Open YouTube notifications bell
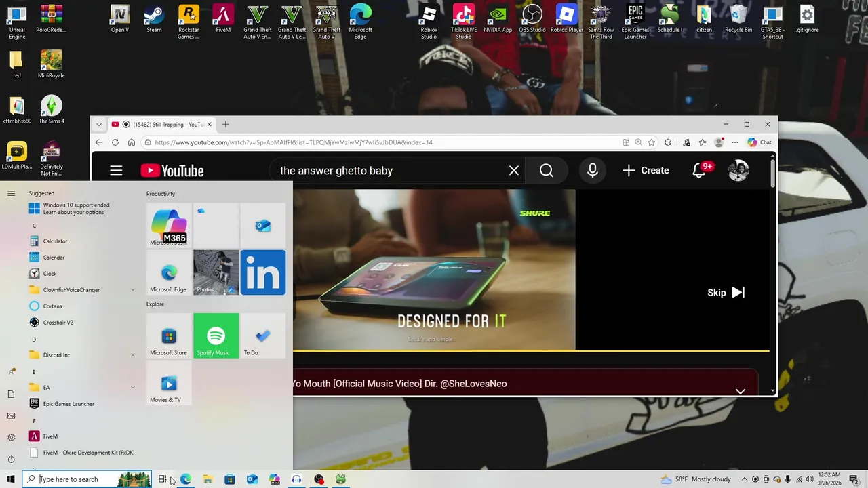This screenshot has height=488, width=868. (699, 171)
